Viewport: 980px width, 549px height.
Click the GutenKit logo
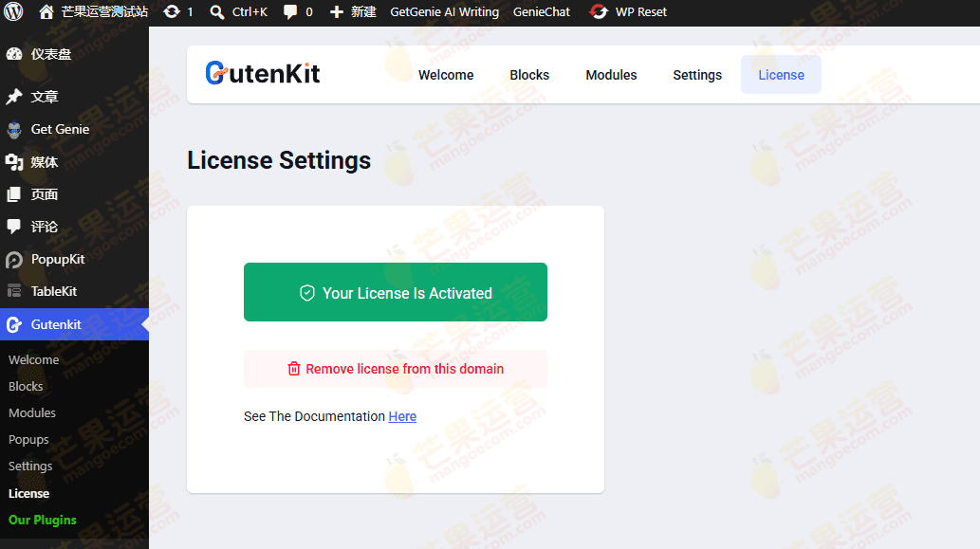click(x=263, y=74)
